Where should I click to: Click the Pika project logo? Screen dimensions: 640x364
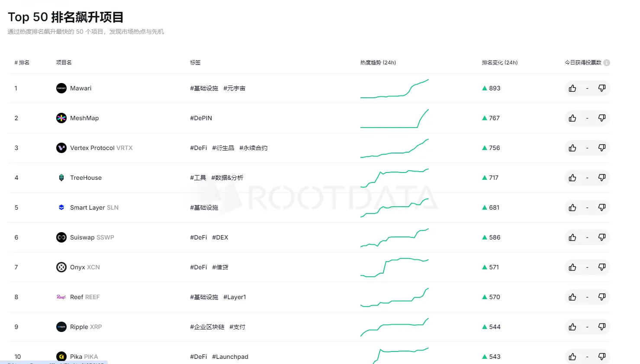pyautogui.click(x=61, y=356)
